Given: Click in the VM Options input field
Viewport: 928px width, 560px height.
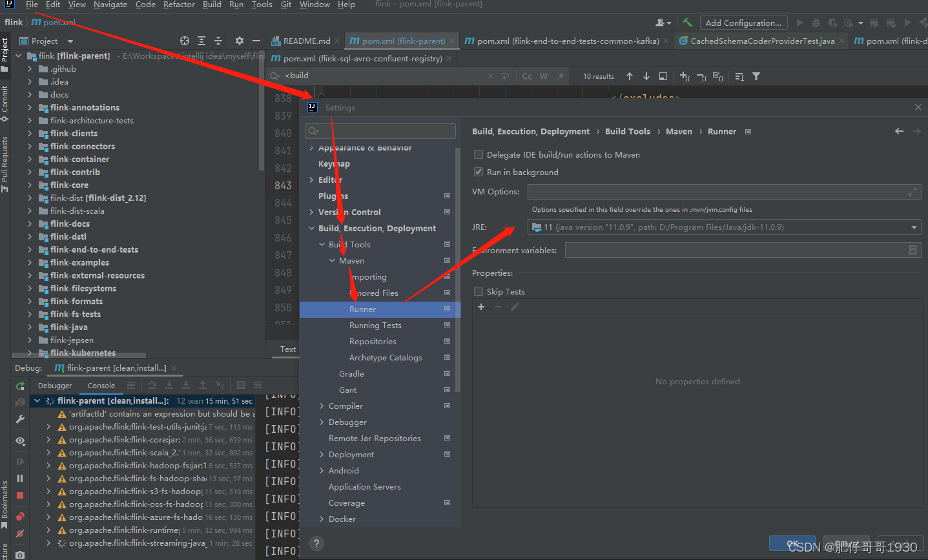Looking at the screenshot, I should pyautogui.click(x=724, y=192).
